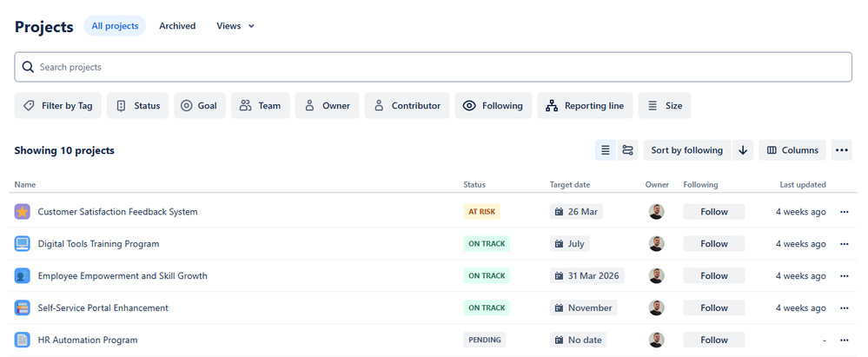Switch to list view icon
Image resolution: width=868 pixels, height=357 pixels.
click(x=606, y=150)
